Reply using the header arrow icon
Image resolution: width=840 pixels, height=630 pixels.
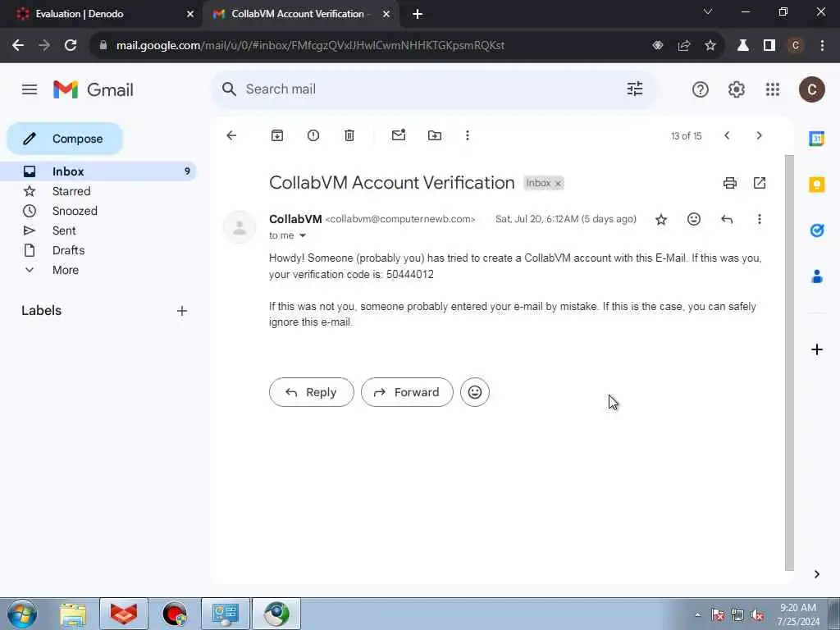[x=727, y=219]
